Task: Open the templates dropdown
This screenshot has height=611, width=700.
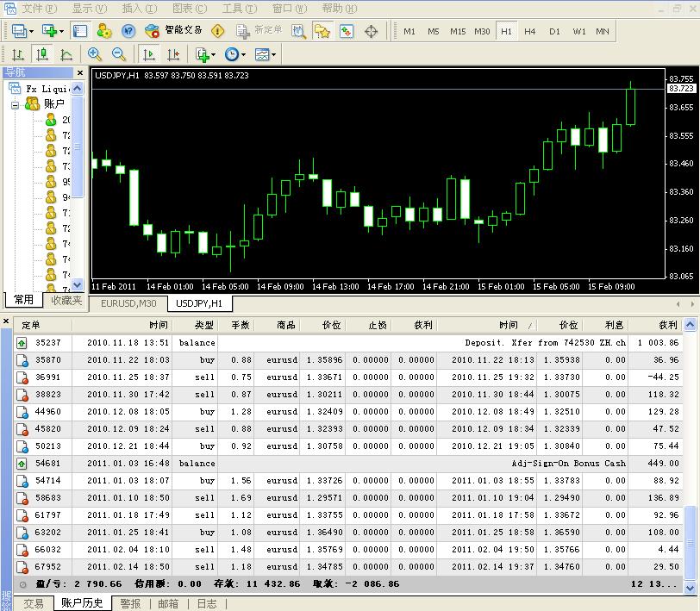Action: [x=266, y=54]
